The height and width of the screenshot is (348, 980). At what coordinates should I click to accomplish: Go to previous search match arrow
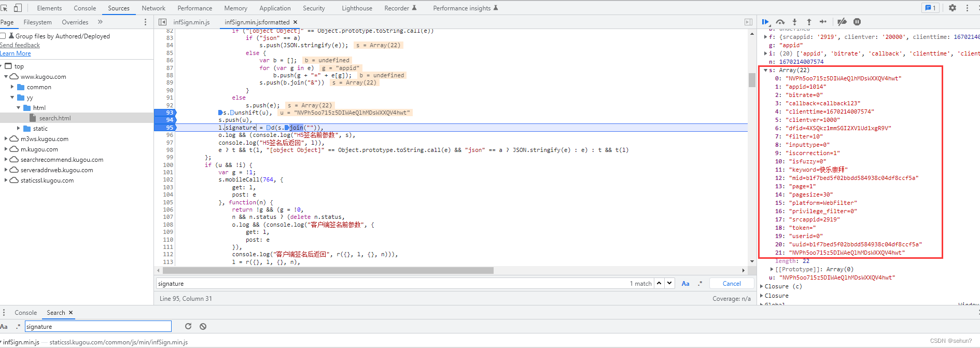[x=659, y=283]
